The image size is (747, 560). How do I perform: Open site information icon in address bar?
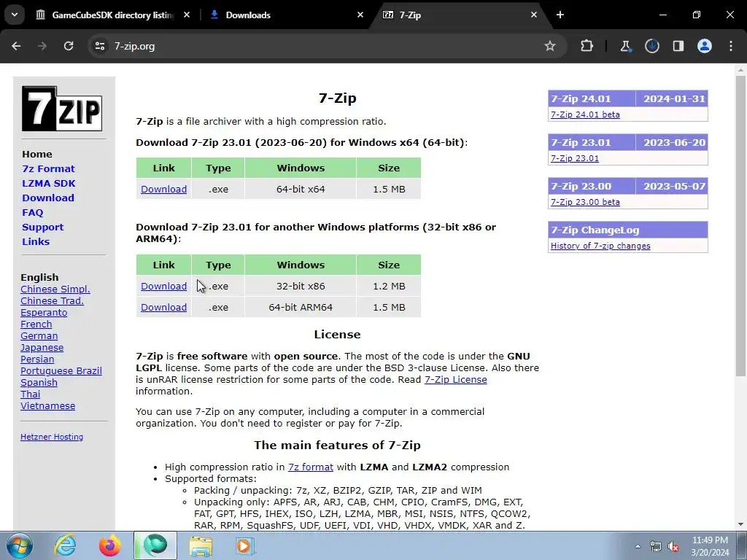(99, 46)
